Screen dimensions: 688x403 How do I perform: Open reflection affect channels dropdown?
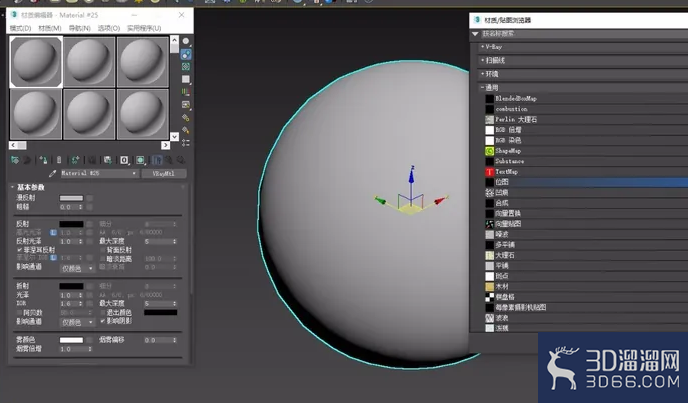tap(77, 268)
